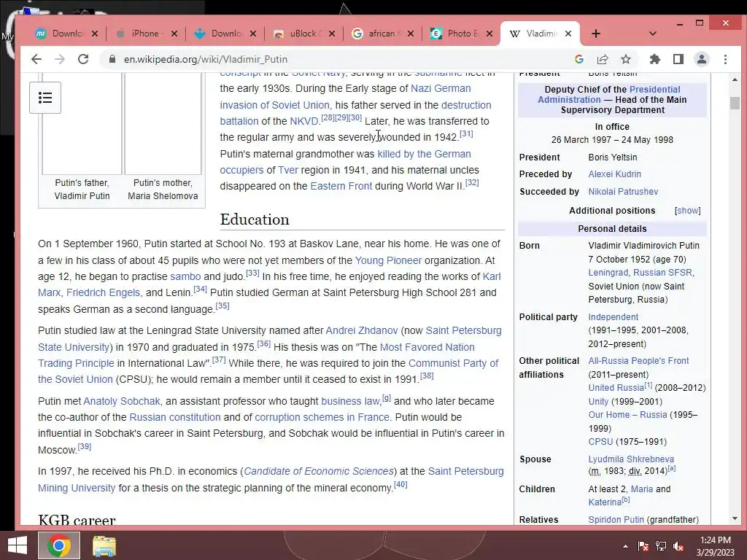Open the Independent political party link
Image resolution: width=747 pixels, height=560 pixels.
click(613, 317)
